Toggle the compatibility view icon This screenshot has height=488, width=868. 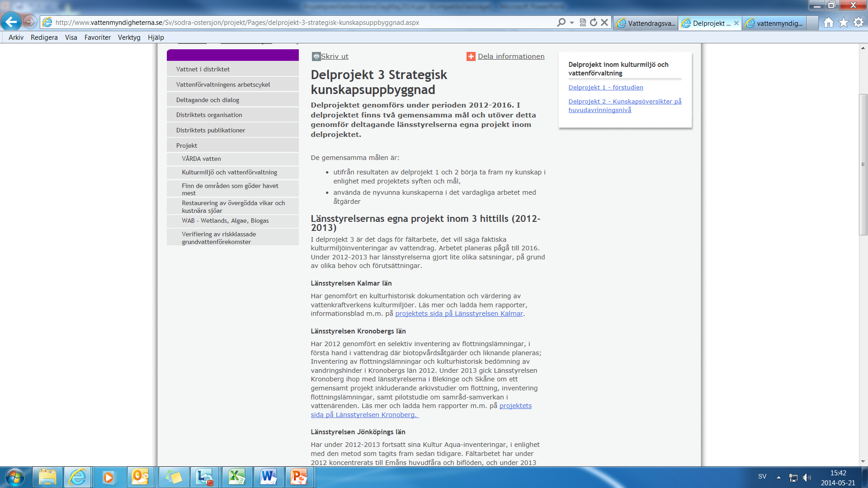tap(583, 22)
